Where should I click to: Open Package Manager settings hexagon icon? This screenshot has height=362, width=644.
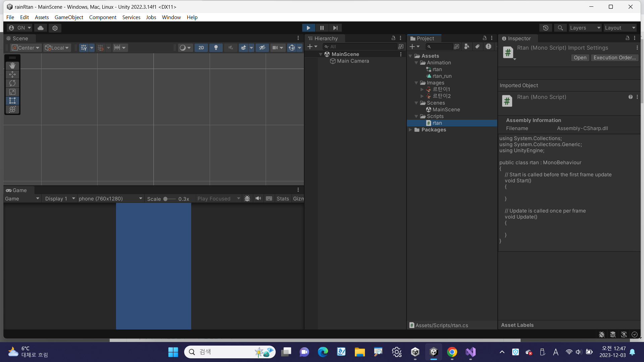pos(55,28)
